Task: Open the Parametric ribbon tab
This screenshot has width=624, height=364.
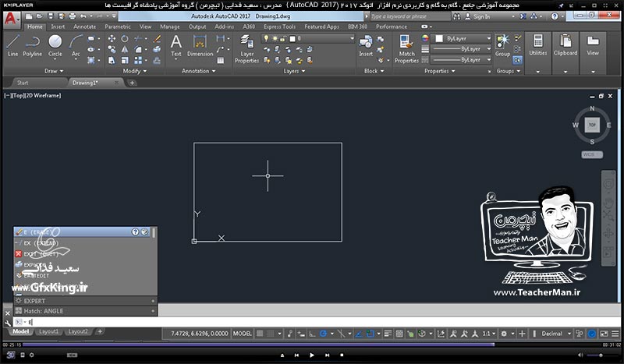Action: 118,27
